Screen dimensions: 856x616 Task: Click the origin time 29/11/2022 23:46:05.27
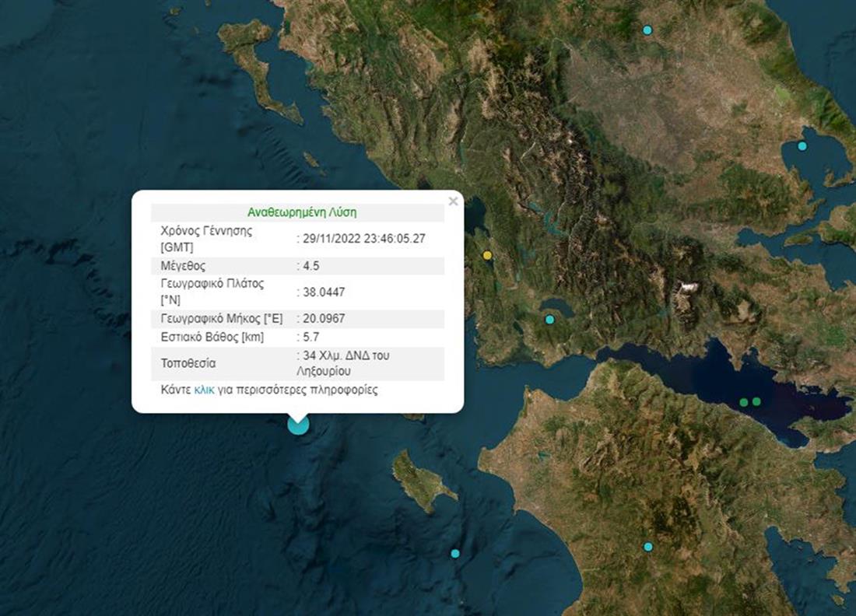364,239
